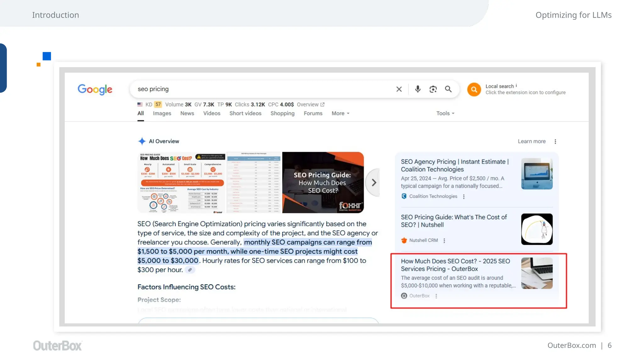Click the 'Factors Influencing SEO Costs:' heading
This screenshot has height=362, width=644.
pyautogui.click(x=186, y=287)
